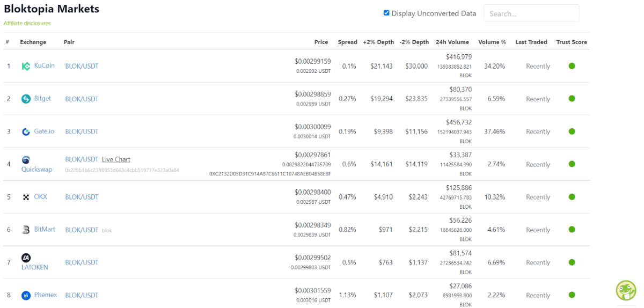Click the KuCoin price $0.00299159

pos(313,61)
